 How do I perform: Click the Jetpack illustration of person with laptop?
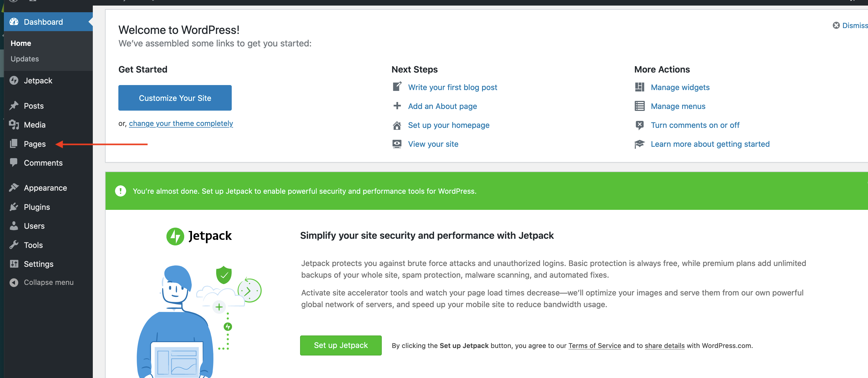(199, 321)
